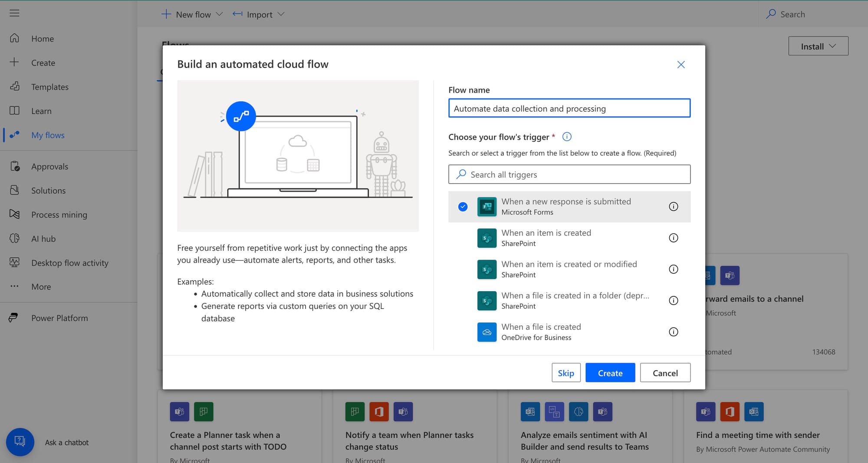Click the OneDrive for Business connector icon
This screenshot has width=868, height=463.
[487, 332]
